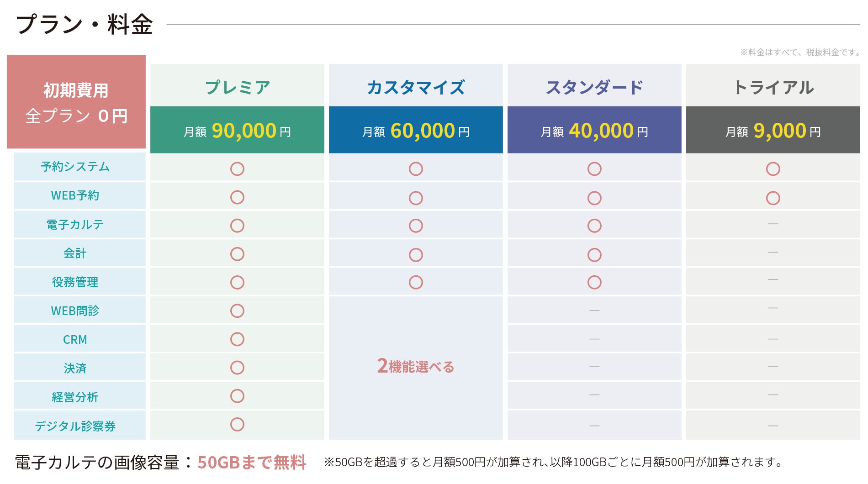The width and height of the screenshot is (868, 484).
Task: Select the カスタマイズ 月額 60,000円 price box
Action: click(416, 130)
